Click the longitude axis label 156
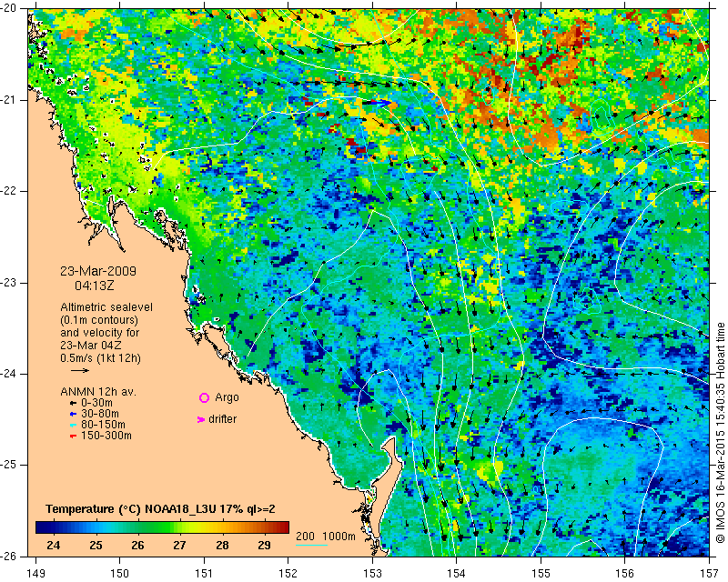The width and height of the screenshot is (728, 582). 625,574
